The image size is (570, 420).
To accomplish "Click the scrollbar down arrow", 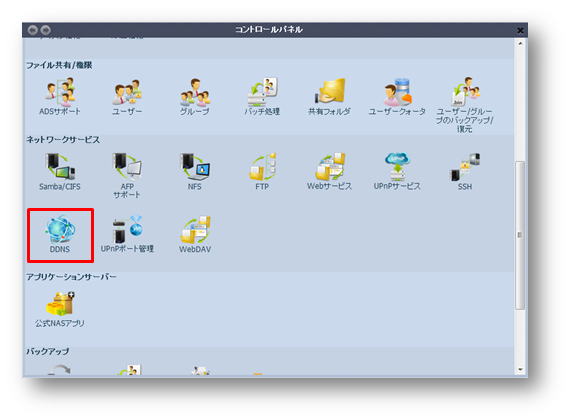I will [520, 370].
